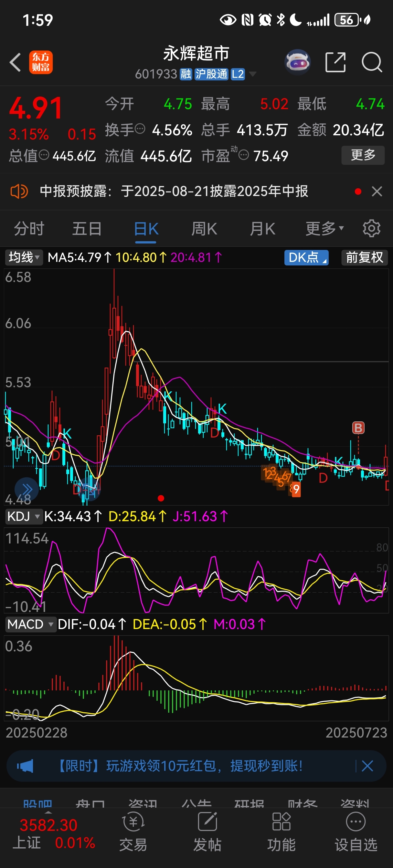The width and height of the screenshot is (393, 868).
Task: Open the MACD indicator dropdown
Action: [x=31, y=624]
